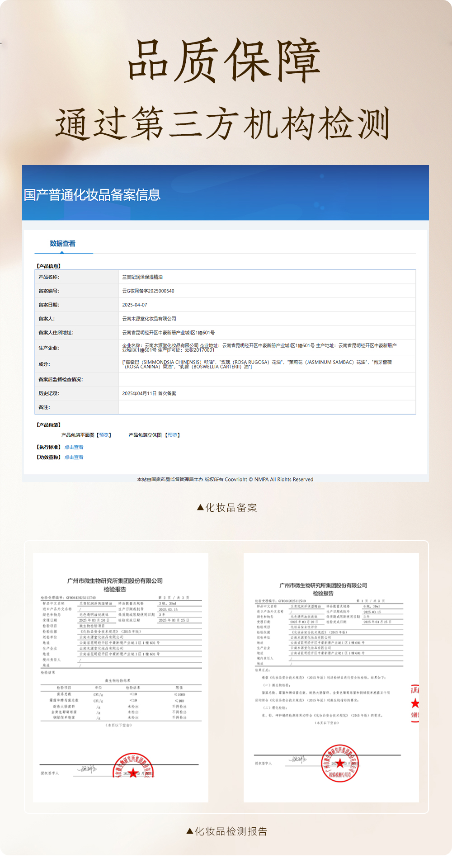Open the 数据查看 tab
This screenshot has height=868, width=452.
tap(63, 244)
